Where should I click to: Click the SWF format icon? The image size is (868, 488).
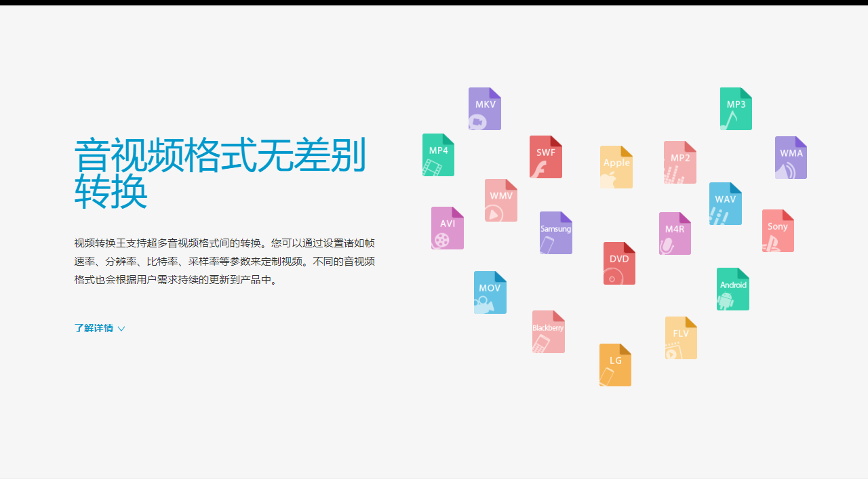point(545,157)
